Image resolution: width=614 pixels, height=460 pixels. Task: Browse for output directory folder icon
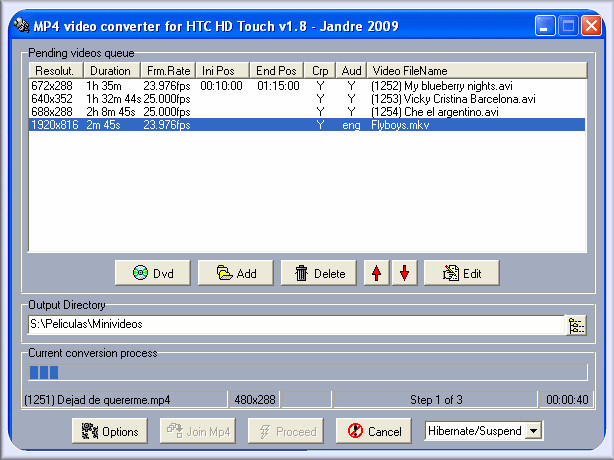(x=576, y=325)
